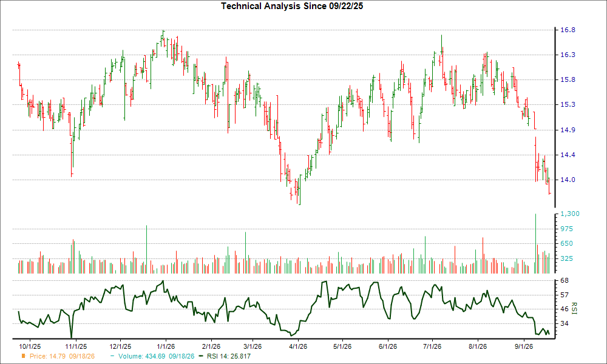
Task: Click the 7/1/26 date label
Action: tap(432, 346)
